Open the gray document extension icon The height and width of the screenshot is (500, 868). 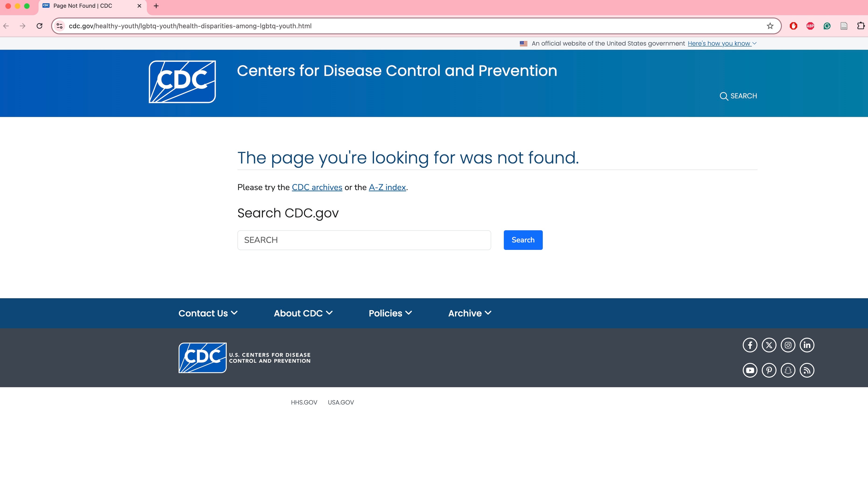pos(844,26)
